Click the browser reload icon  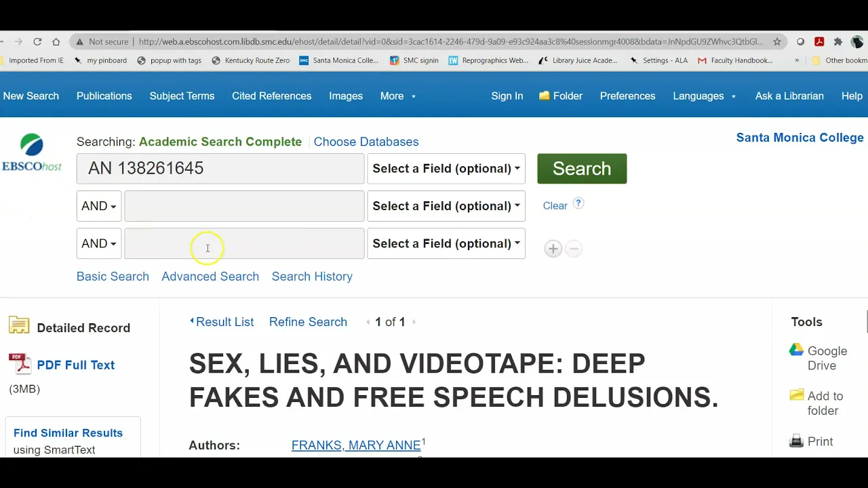coord(37,41)
